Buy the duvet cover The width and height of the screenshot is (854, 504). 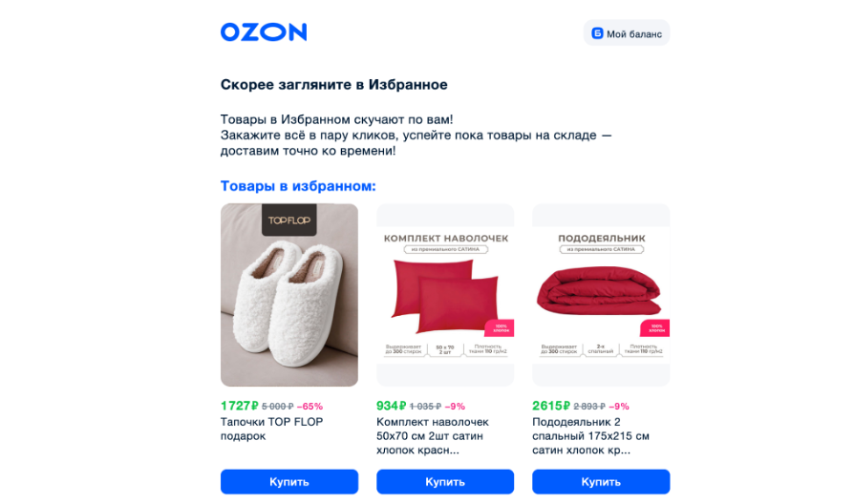[x=601, y=482]
